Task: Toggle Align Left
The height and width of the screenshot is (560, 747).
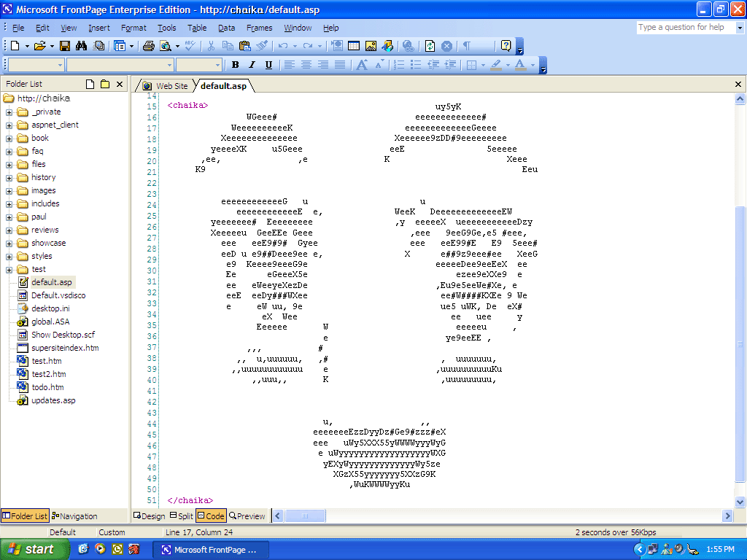Action: click(289, 65)
